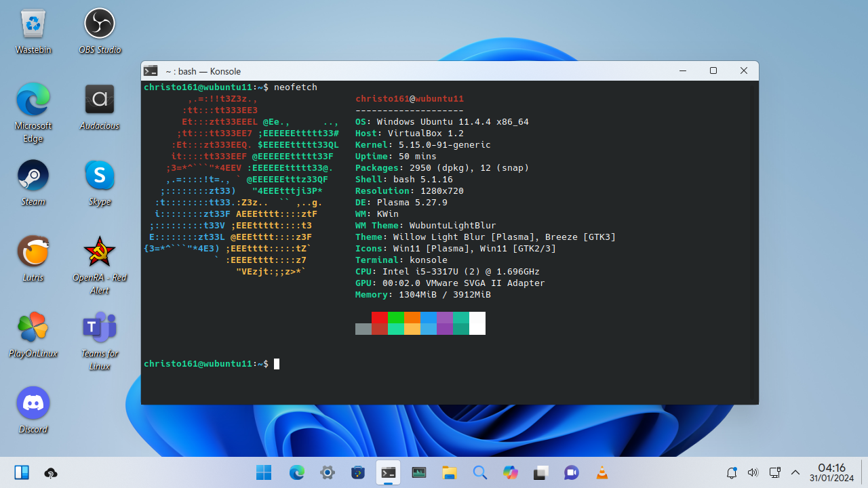Click the bright red color block
The image size is (868, 488).
pyautogui.click(x=380, y=317)
